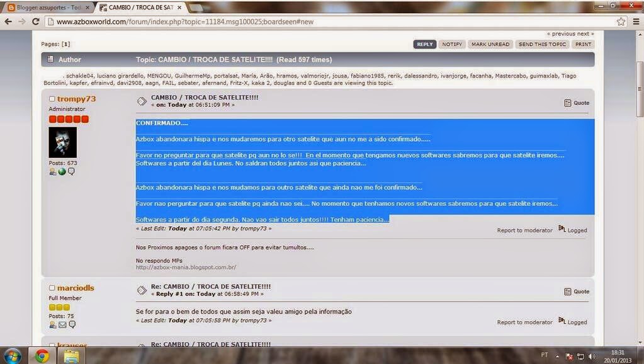The width and height of the screenshot is (644, 364).
Task: Click the vertical scrollbar thumb
Action: [640, 89]
